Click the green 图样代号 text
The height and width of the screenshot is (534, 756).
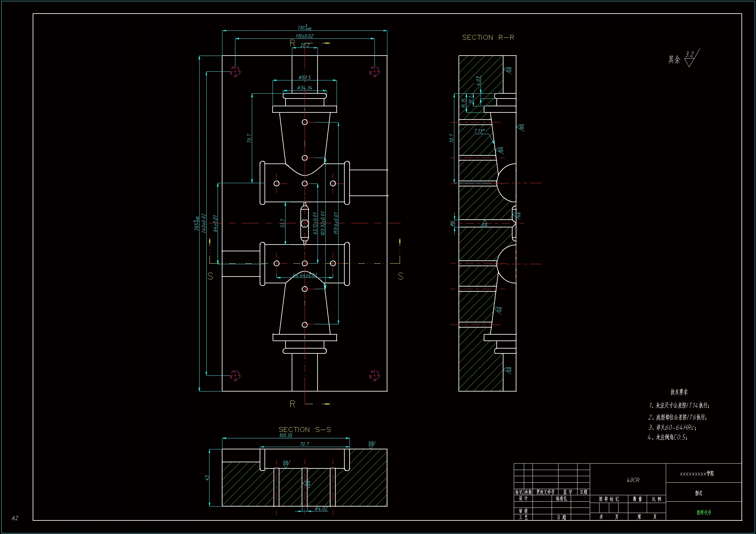704,512
